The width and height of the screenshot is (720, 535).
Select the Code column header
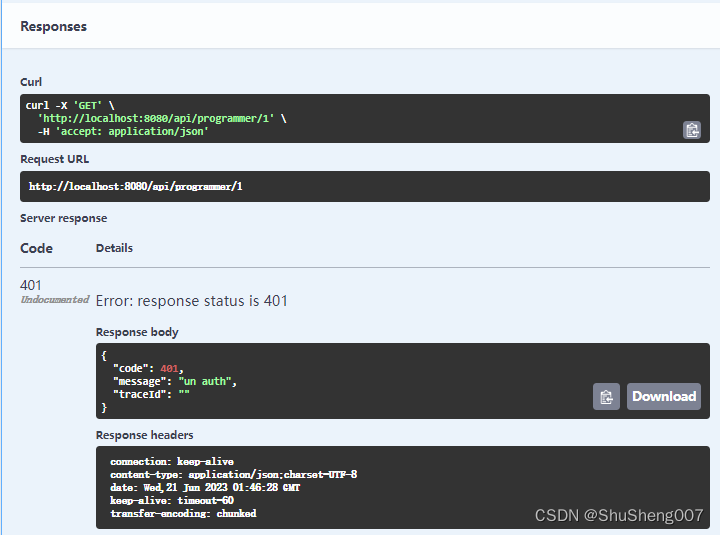tap(36, 248)
